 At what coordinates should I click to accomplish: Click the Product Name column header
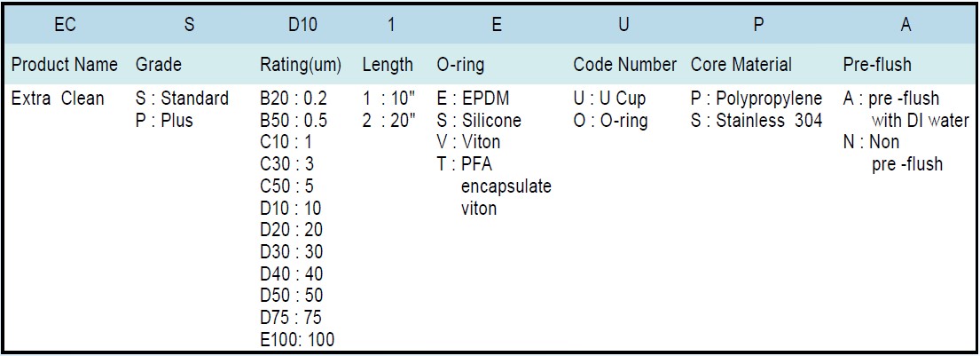tap(64, 65)
